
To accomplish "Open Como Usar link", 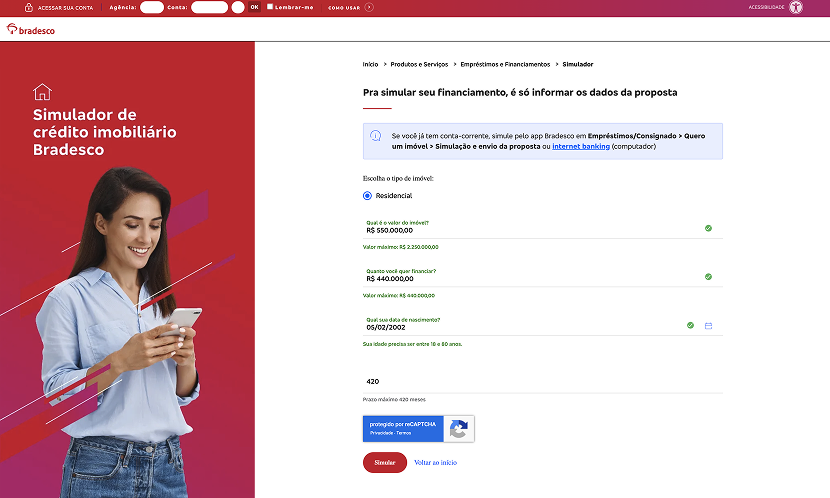I will click(x=344, y=8).
